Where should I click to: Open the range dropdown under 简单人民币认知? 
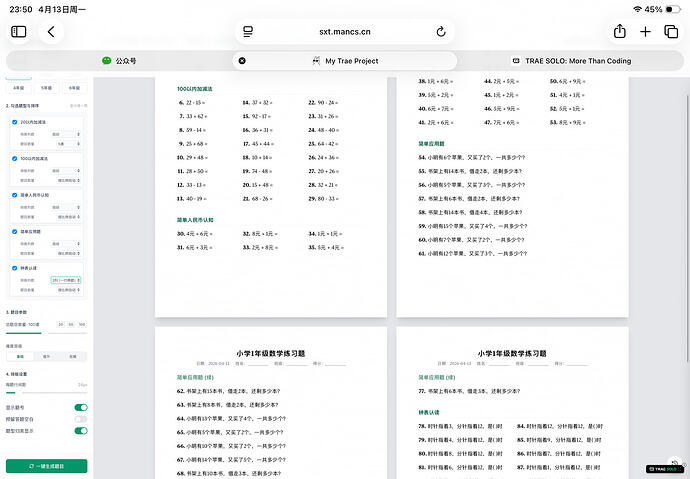pos(66,207)
